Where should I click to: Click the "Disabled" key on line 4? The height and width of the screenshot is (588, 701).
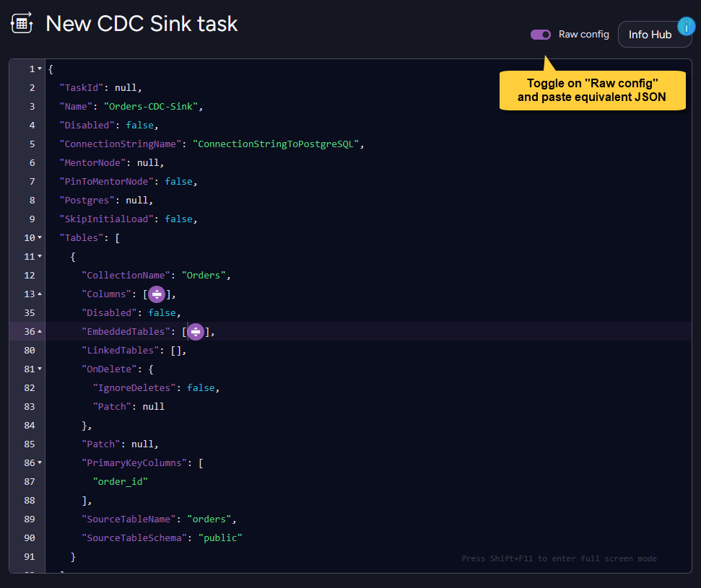click(87, 125)
